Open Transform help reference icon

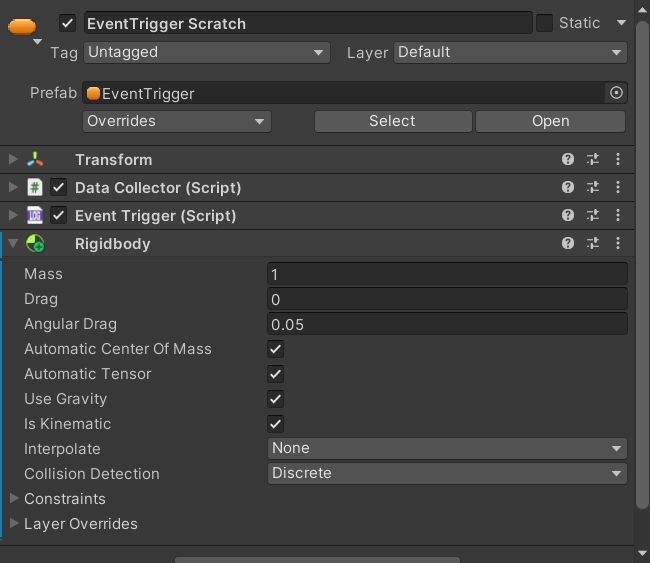568,159
